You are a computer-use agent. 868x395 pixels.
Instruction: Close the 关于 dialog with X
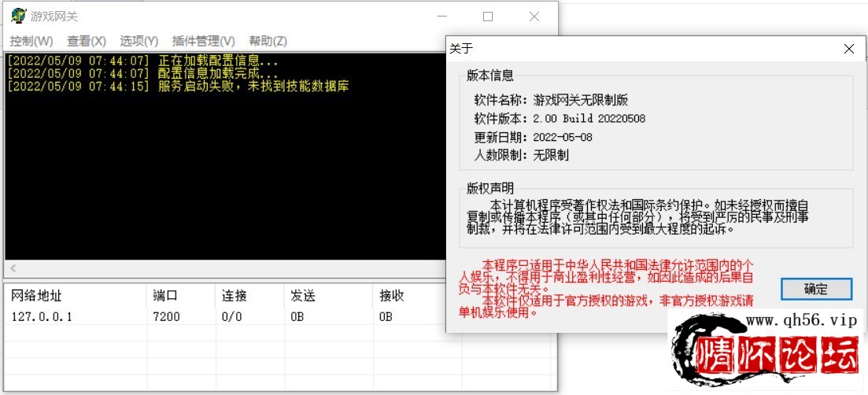click(x=848, y=50)
